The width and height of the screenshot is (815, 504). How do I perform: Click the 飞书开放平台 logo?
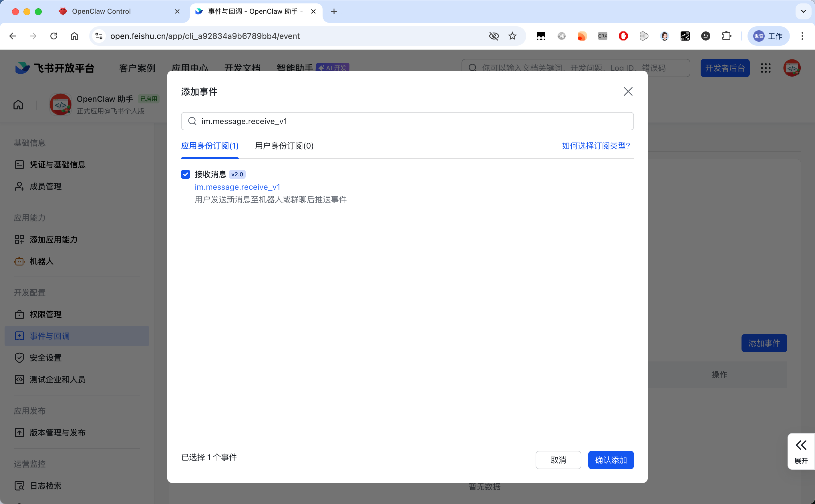(54, 68)
